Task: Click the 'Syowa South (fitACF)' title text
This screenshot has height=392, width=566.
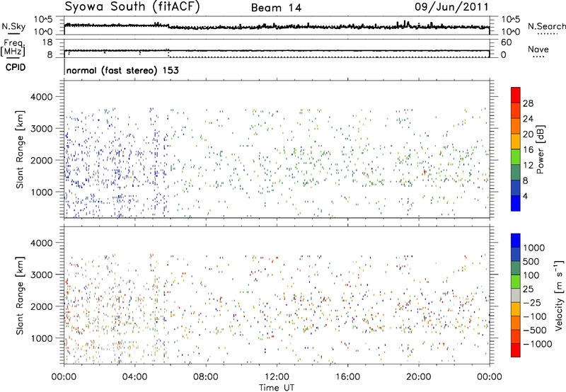Action: point(132,6)
